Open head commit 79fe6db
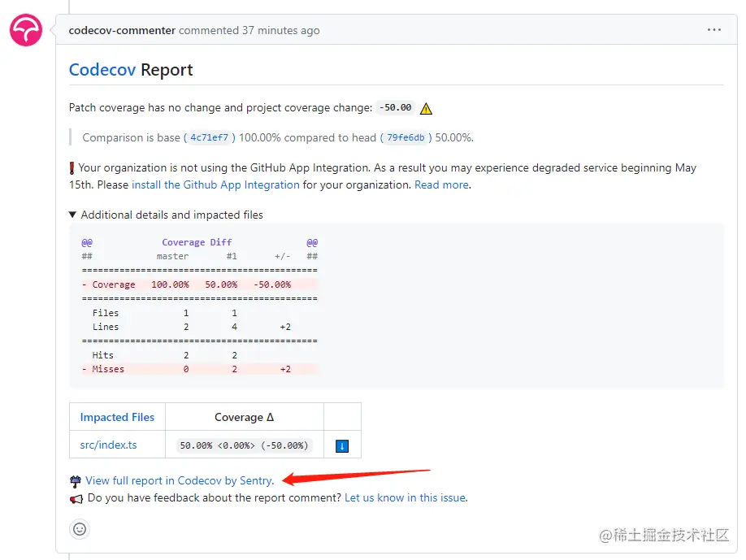Viewport: 746px width, 560px height. 406,137
